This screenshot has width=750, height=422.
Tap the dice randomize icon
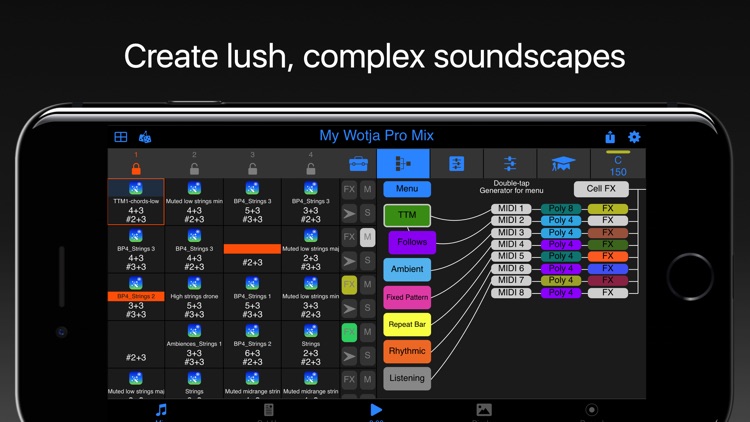pyautogui.click(x=144, y=137)
